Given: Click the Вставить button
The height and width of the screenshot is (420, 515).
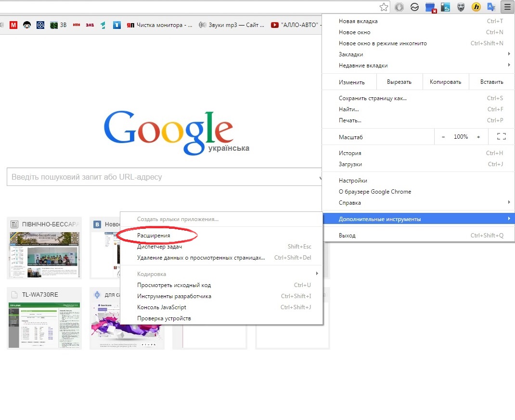Looking at the screenshot, I should pos(492,82).
